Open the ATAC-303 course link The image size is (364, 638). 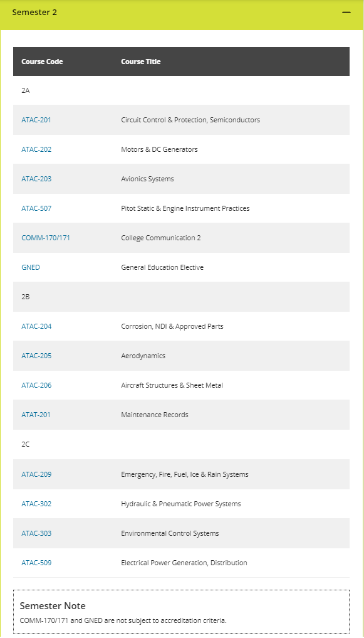pyautogui.click(x=36, y=533)
